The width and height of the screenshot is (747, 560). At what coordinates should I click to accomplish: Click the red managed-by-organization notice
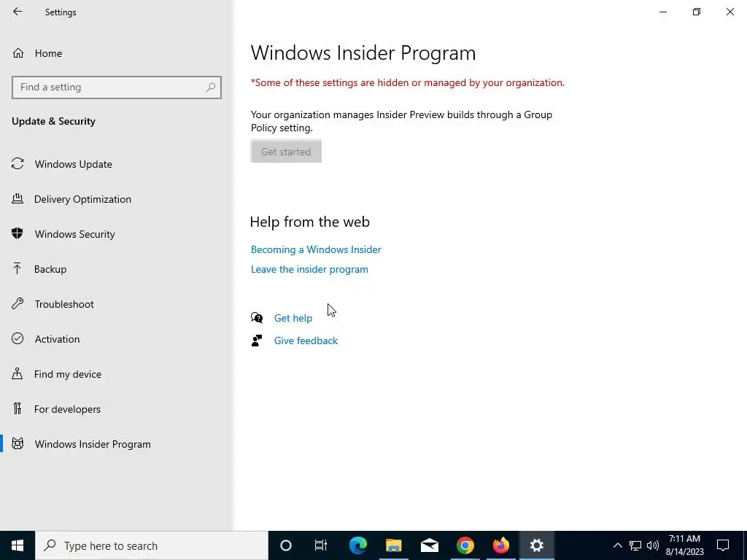click(x=407, y=82)
